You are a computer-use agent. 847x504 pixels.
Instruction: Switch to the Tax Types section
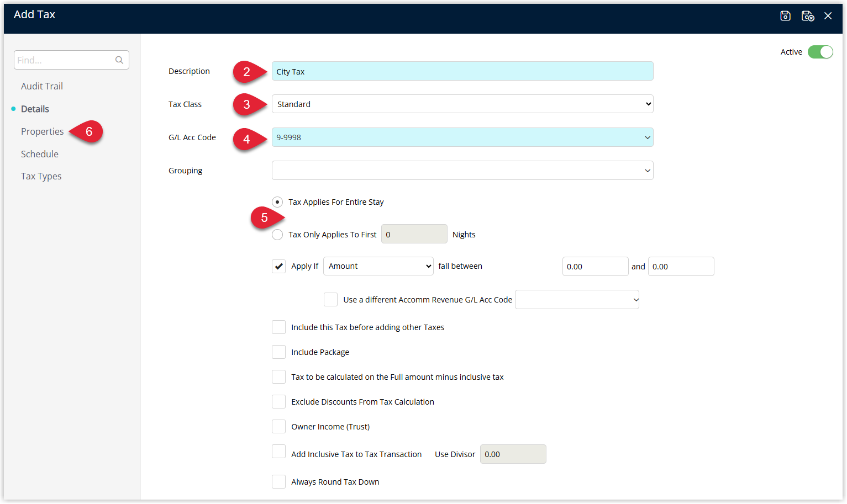(41, 176)
